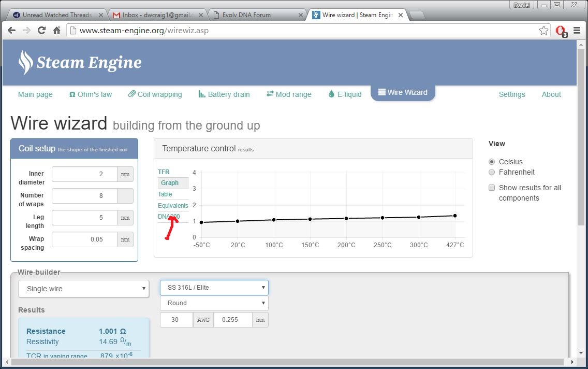Bookmark page with the star icon
The image size is (588, 369).
click(543, 31)
